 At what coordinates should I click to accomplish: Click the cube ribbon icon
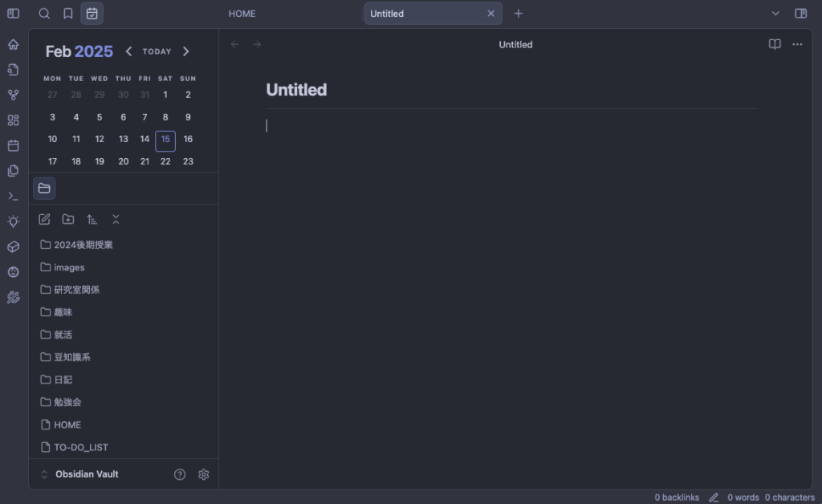click(14, 246)
